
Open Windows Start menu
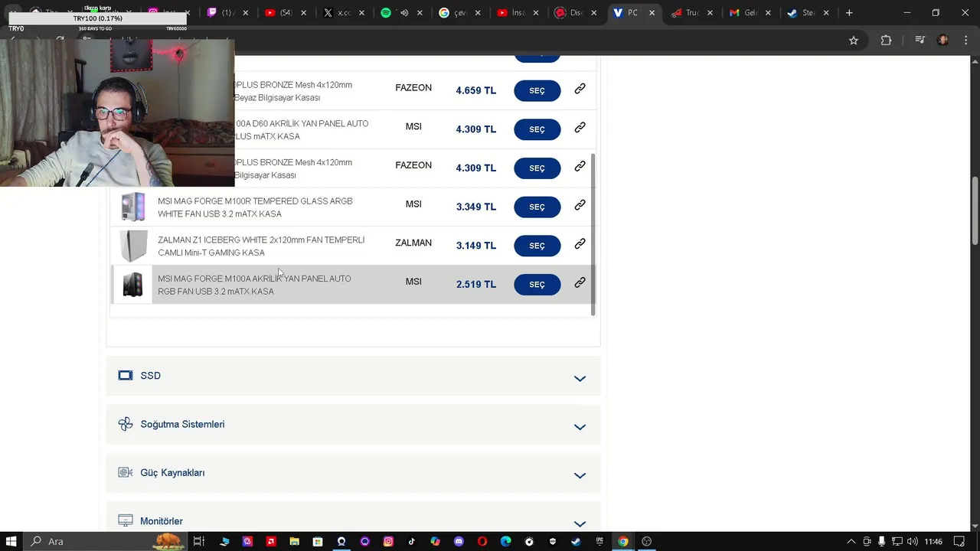pos(11,541)
